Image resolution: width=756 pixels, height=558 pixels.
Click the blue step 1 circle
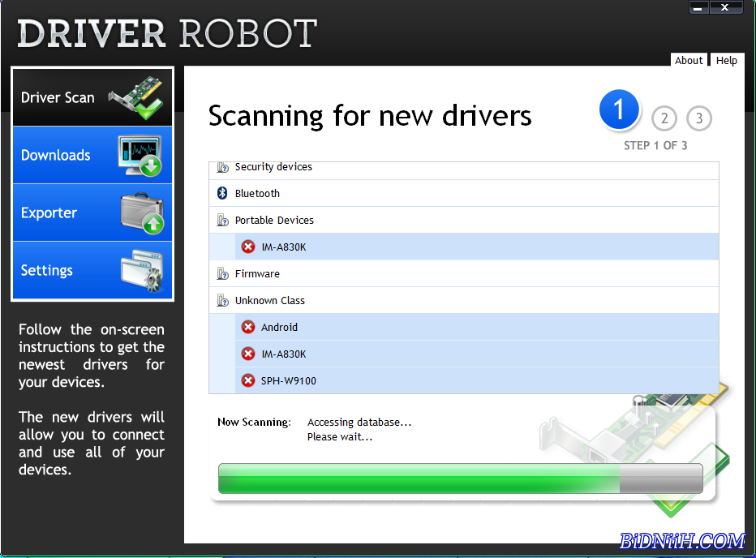619,109
